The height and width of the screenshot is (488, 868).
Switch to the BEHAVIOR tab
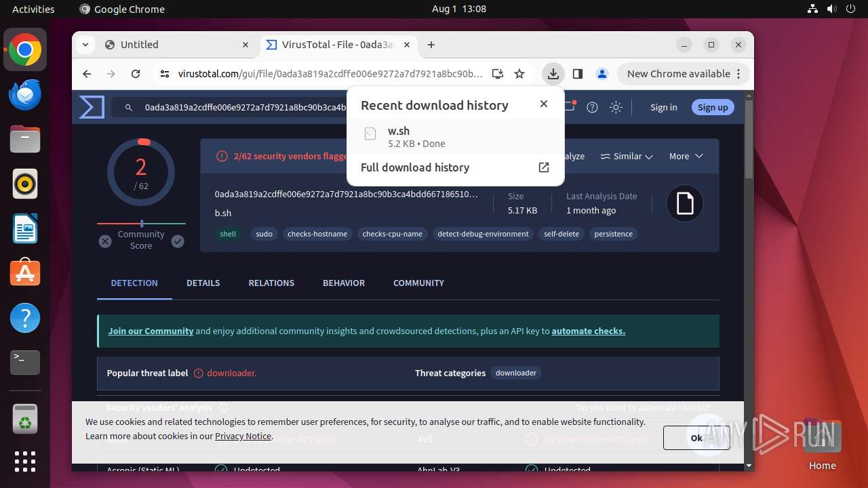(x=344, y=283)
